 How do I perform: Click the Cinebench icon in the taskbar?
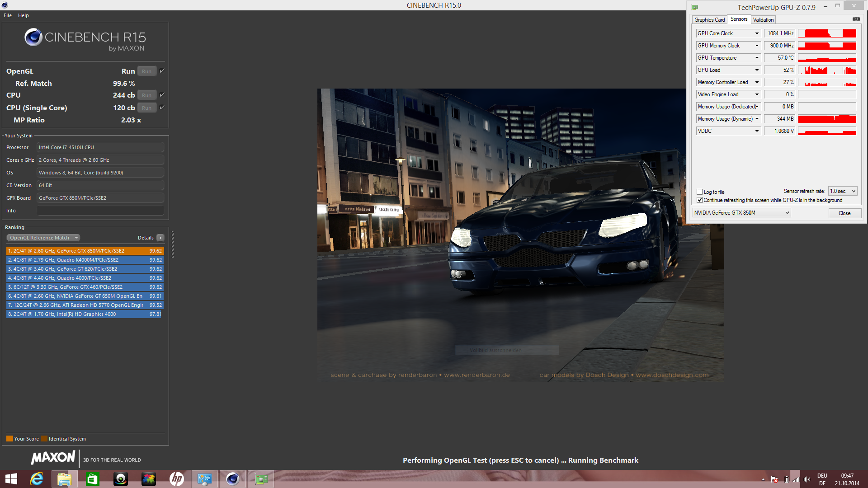pyautogui.click(x=232, y=479)
